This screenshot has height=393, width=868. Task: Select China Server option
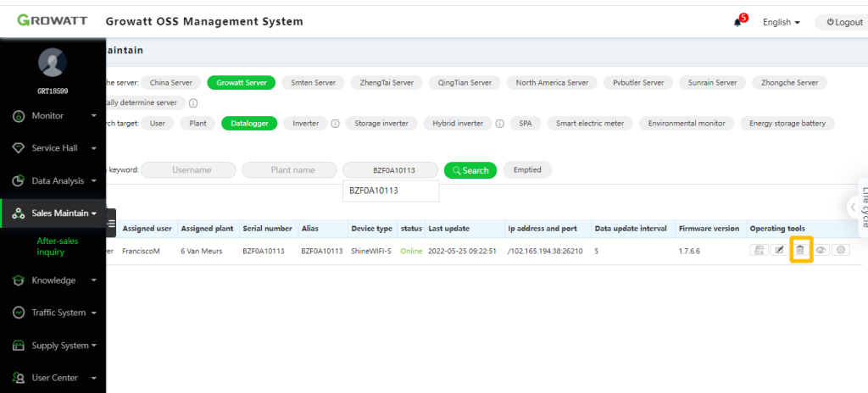click(171, 82)
